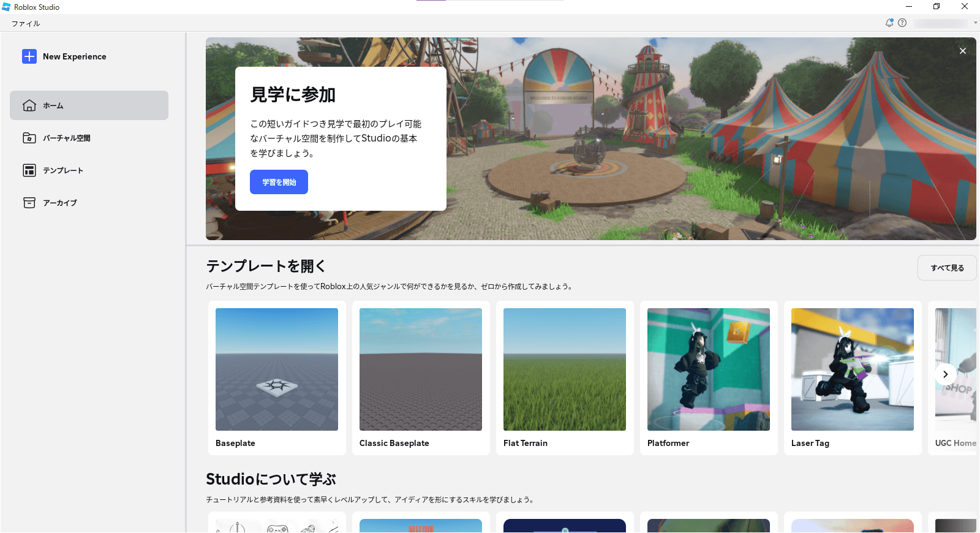Open the Platformer template thumbnail
Image resolution: width=980 pixels, height=533 pixels.
pos(709,369)
